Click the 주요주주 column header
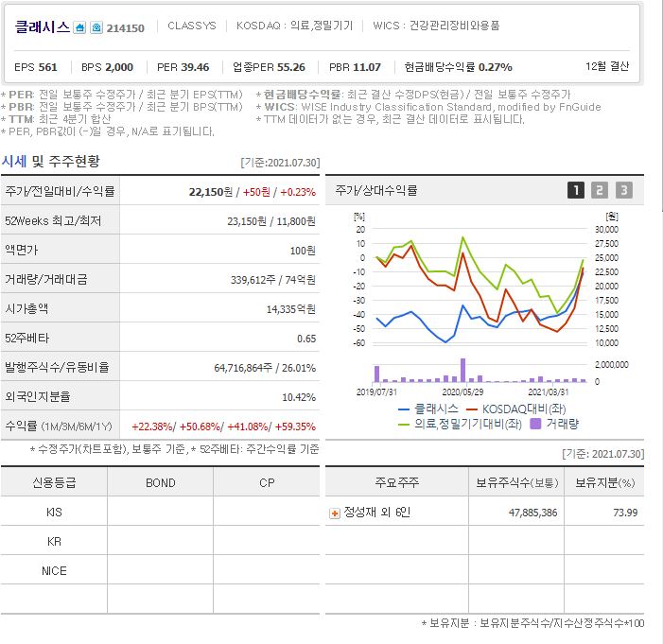The height and width of the screenshot is (644, 663). [x=397, y=482]
